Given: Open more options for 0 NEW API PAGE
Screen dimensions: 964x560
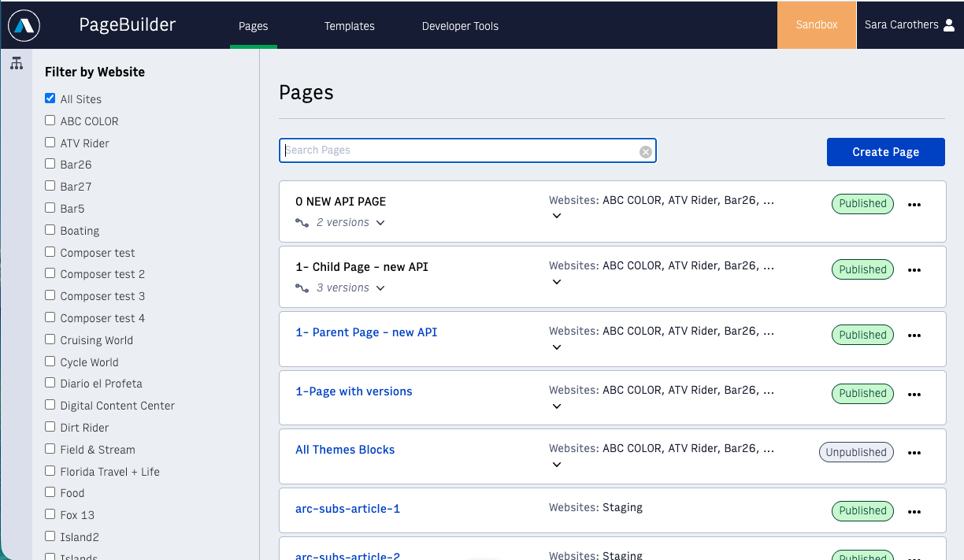Looking at the screenshot, I should pyautogui.click(x=914, y=205).
